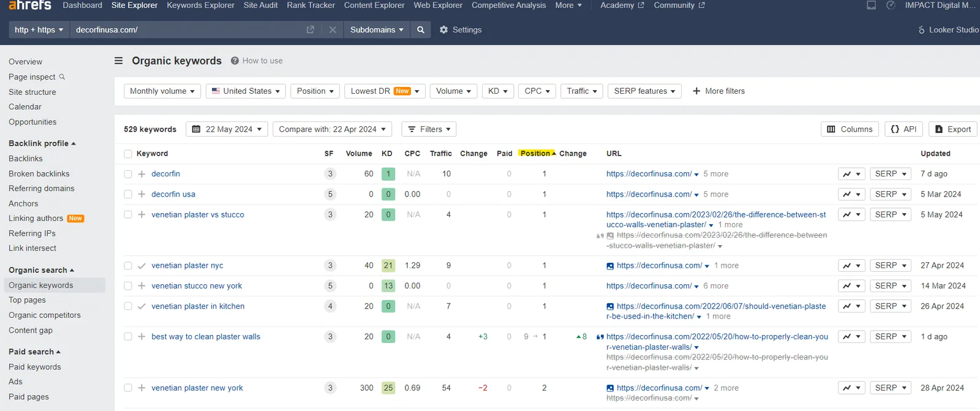
Task: Check the decorfin usa keyword checkbox
Action: point(128,194)
